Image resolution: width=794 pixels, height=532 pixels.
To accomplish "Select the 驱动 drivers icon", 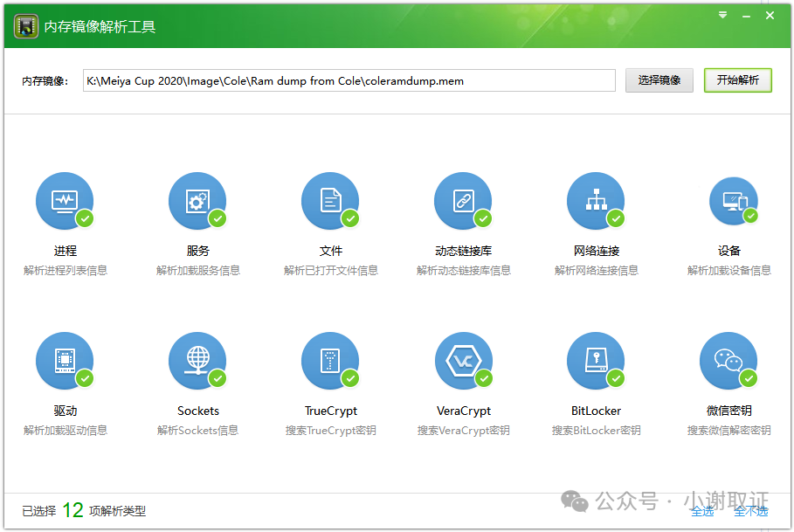I will tap(65, 361).
